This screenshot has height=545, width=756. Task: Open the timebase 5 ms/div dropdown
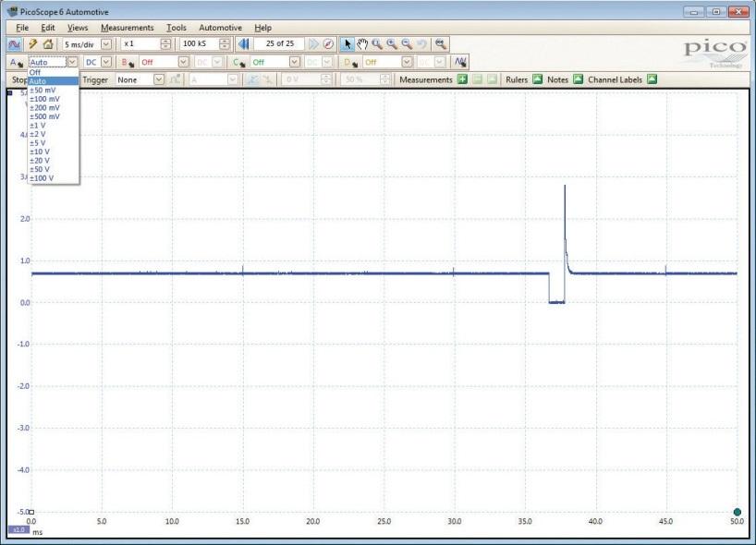pos(106,44)
